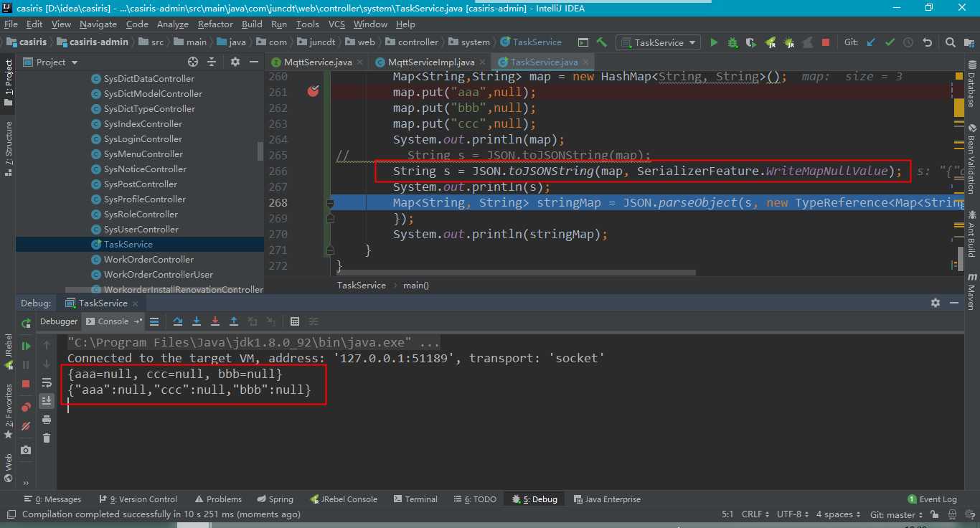Open the Terminal tool window
The height and width of the screenshot is (528, 980).
tap(414, 499)
